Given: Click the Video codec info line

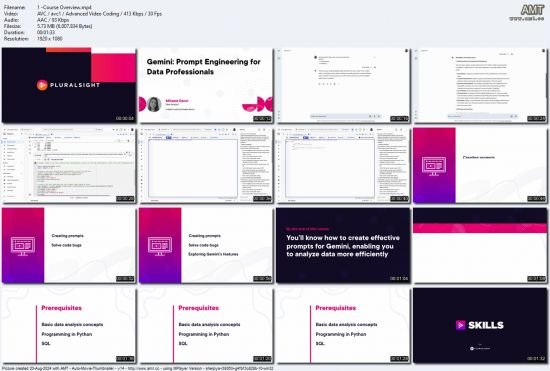Looking at the screenshot, I should click(x=99, y=14).
